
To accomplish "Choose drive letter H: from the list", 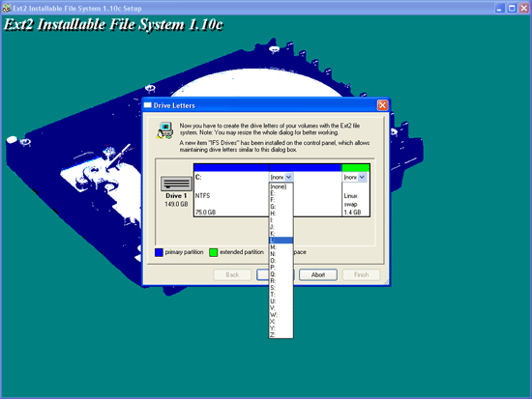I will pyautogui.click(x=281, y=214).
